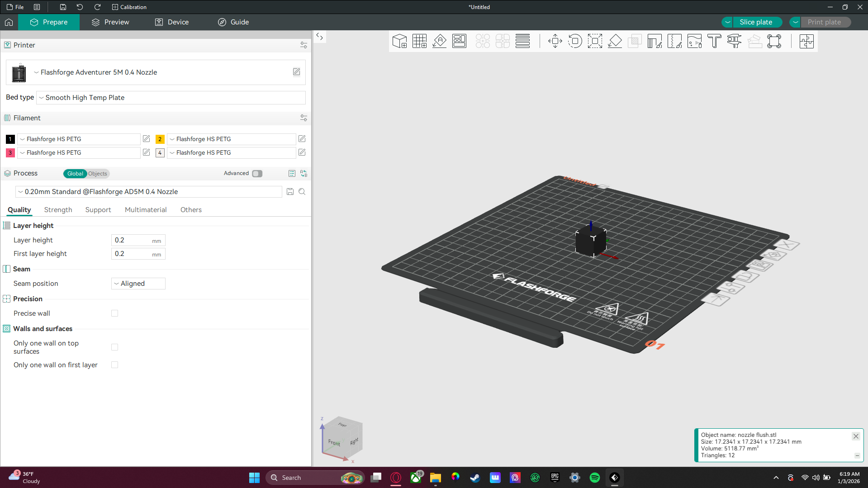Select the Text shape tool
868x488 pixels.
click(714, 41)
